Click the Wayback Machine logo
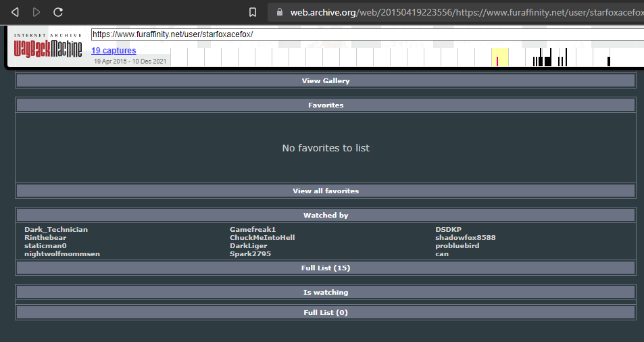 click(x=48, y=47)
